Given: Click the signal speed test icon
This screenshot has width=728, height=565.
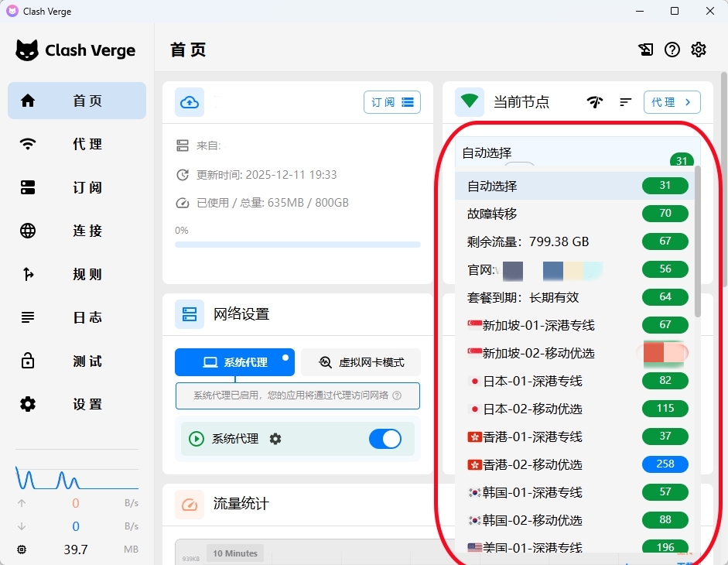Looking at the screenshot, I should coord(594,102).
